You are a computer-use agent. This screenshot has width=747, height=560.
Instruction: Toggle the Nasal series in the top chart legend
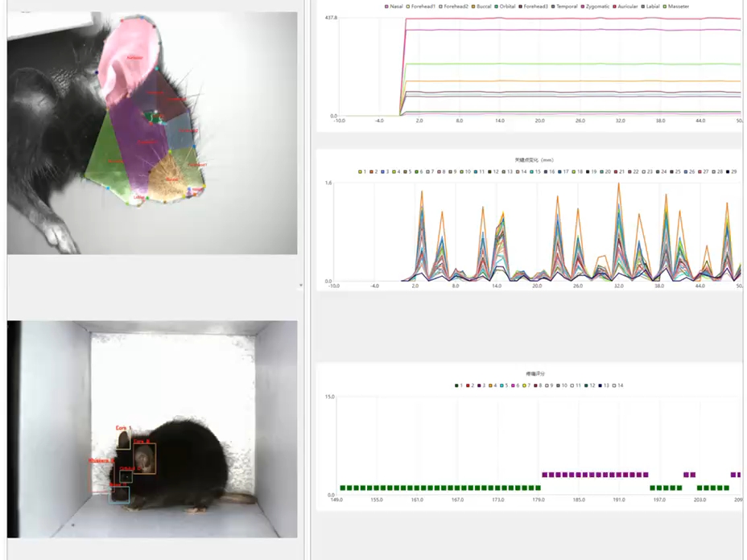coord(394,6)
